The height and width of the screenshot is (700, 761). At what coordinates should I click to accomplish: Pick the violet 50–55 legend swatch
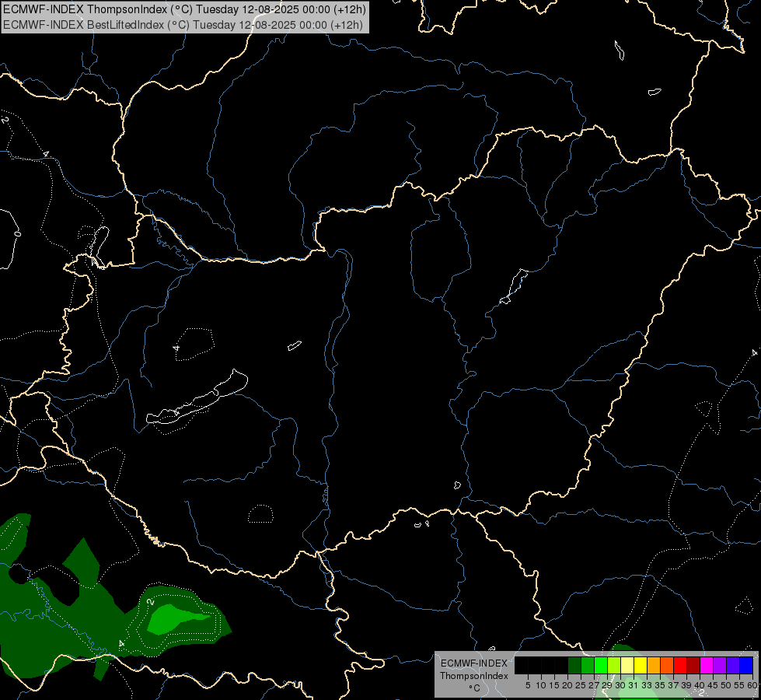(733, 665)
